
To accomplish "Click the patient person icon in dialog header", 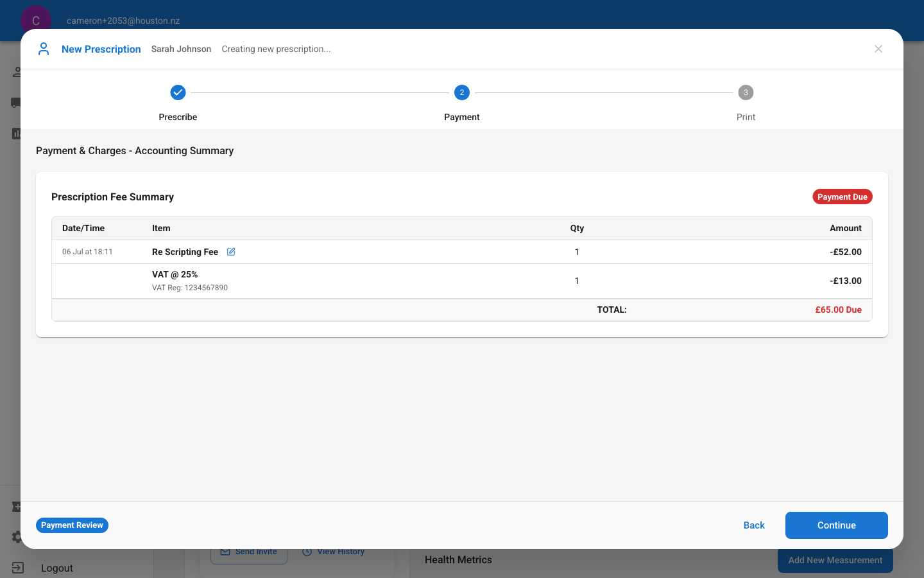I will coord(44,49).
